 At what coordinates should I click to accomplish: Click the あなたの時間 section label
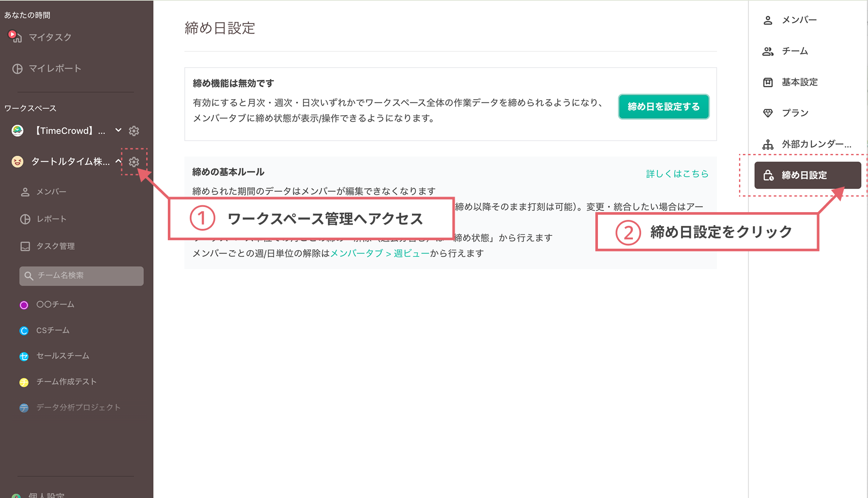(x=27, y=15)
